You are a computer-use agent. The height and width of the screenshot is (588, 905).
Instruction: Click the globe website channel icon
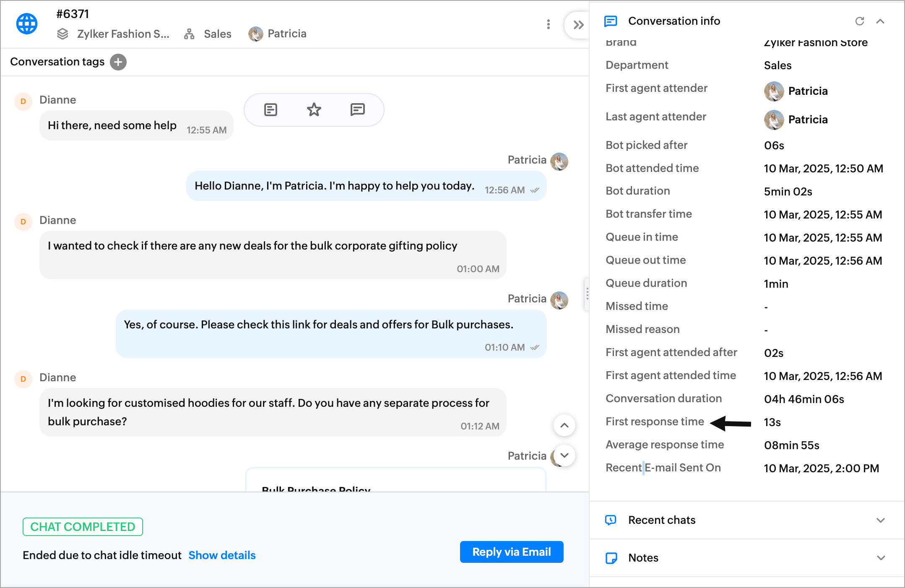coord(27,24)
